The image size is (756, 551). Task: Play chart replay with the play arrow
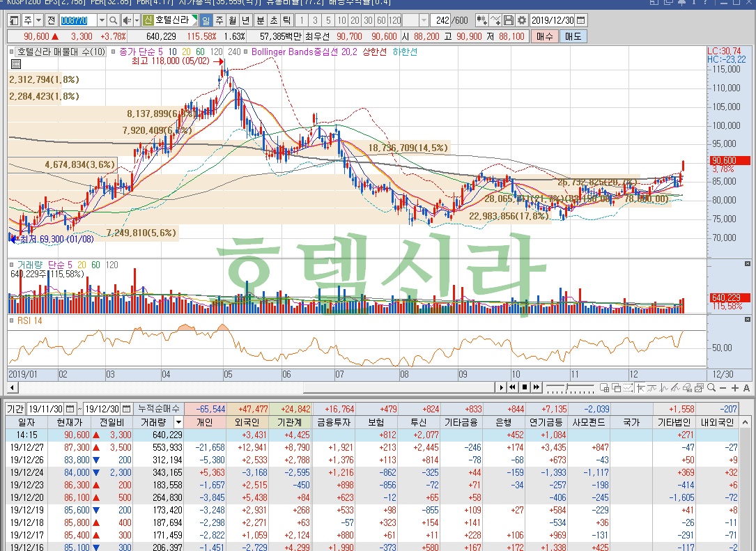502,387
